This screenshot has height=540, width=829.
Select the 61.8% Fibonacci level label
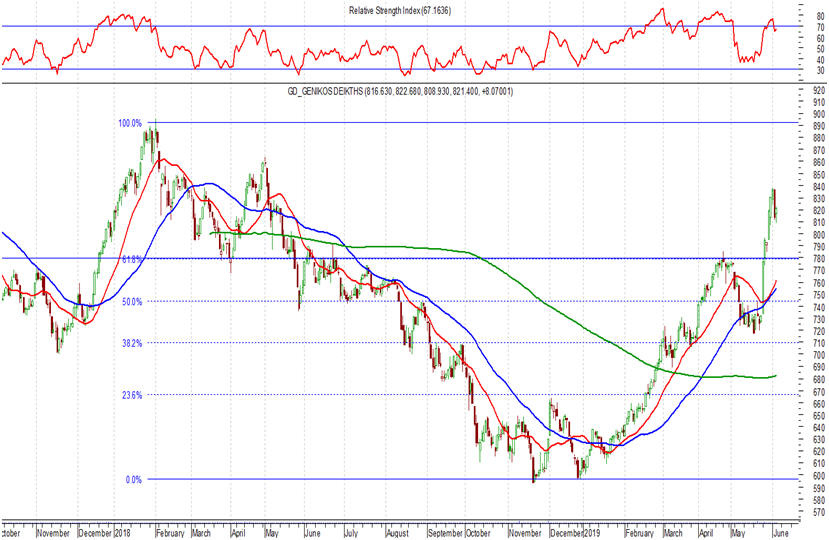tap(132, 259)
